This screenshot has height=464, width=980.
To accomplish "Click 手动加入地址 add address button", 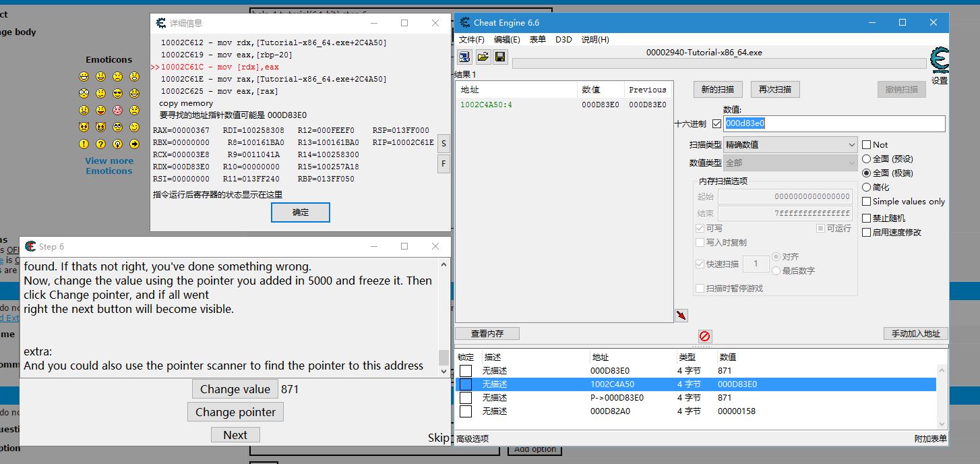I will pos(916,333).
